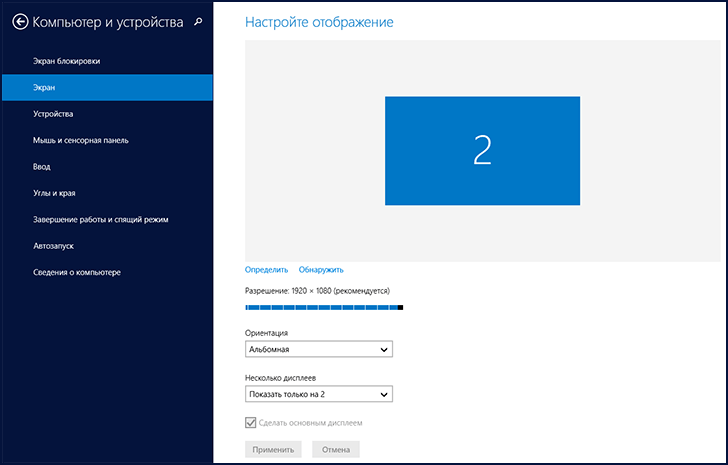This screenshot has height=465, width=728.
Task: Open the search magnifier icon
Action: click(x=198, y=22)
